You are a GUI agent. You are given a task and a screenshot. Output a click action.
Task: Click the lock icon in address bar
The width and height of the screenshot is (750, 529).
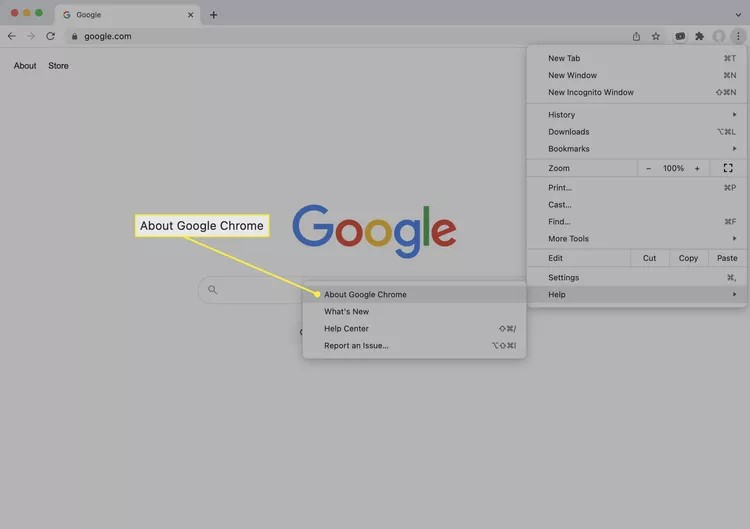[74, 36]
